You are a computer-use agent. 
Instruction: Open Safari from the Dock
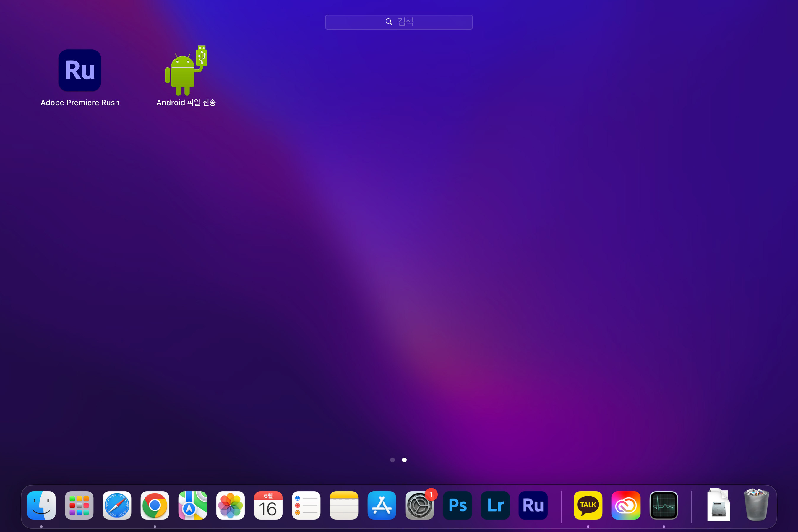point(117,505)
